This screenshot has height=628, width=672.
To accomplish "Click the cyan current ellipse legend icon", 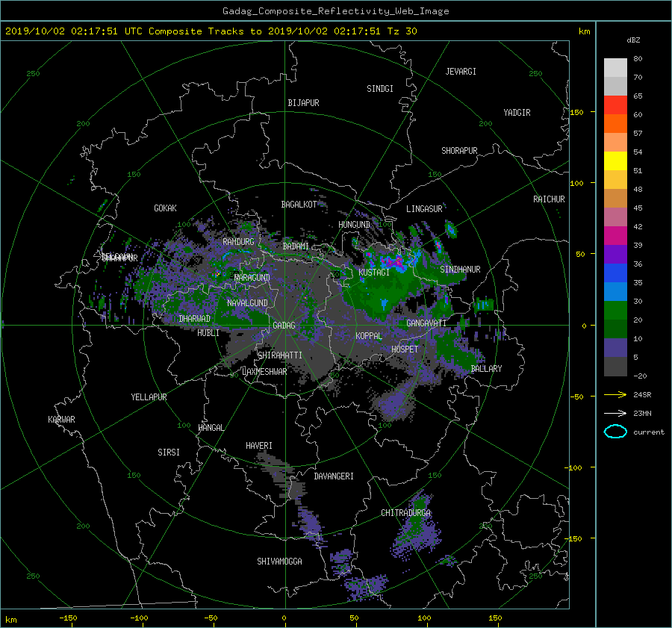I will pos(615,432).
